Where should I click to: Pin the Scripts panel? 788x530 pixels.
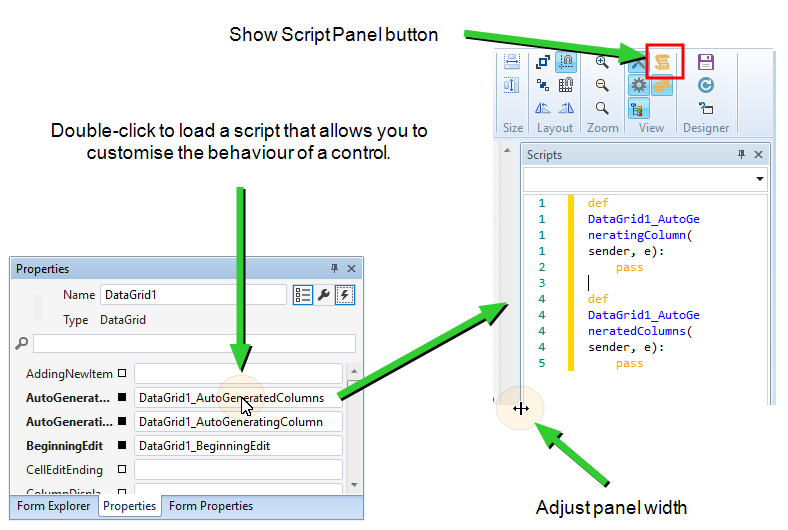pos(741,154)
